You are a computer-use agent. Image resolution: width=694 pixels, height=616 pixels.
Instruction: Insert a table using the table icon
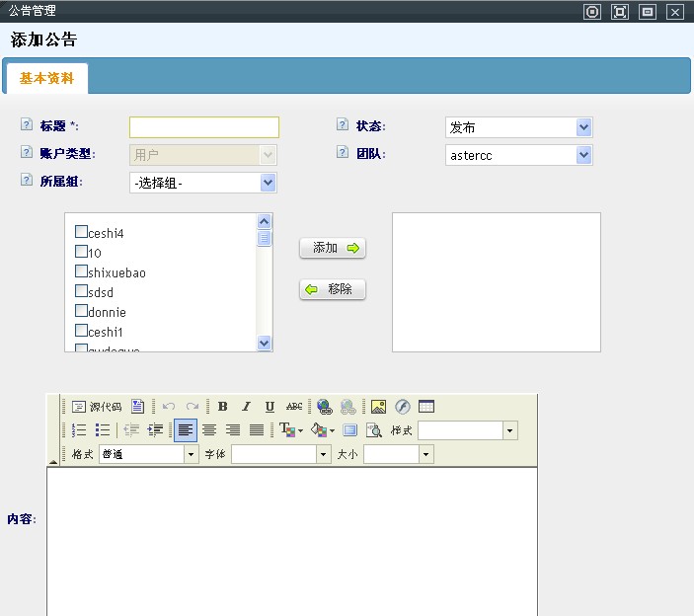click(426, 407)
